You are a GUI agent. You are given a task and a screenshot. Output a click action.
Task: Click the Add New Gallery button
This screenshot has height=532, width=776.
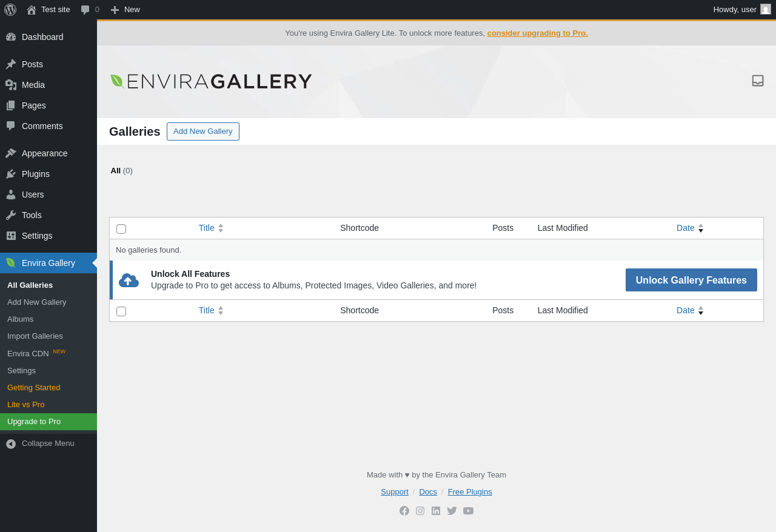click(203, 131)
